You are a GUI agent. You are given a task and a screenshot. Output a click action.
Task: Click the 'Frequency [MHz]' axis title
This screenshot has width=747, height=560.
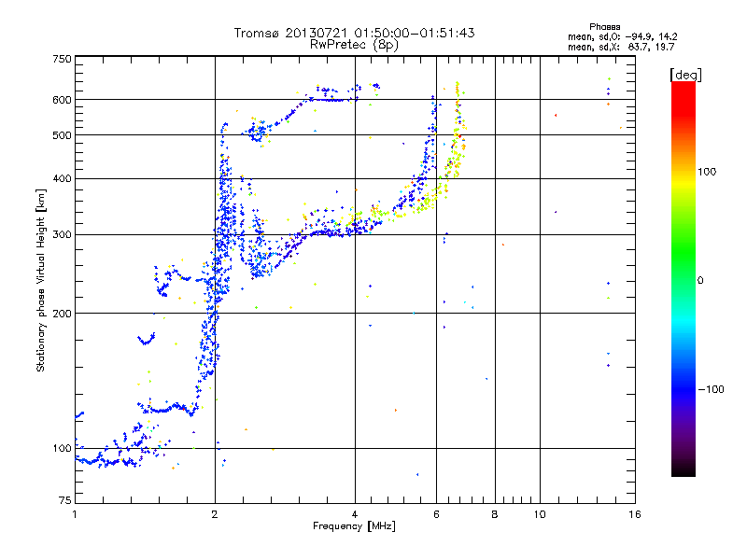click(x=354, y=526)
